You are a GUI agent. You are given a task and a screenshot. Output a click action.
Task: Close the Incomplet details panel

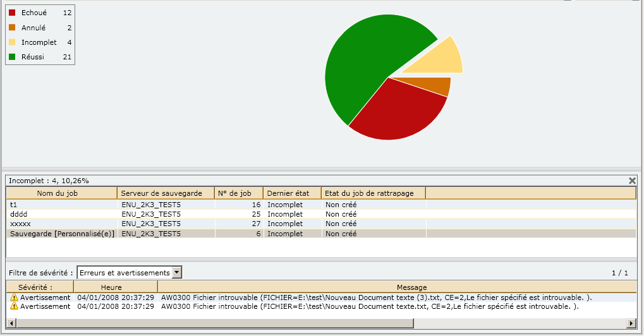coord(632,181)
